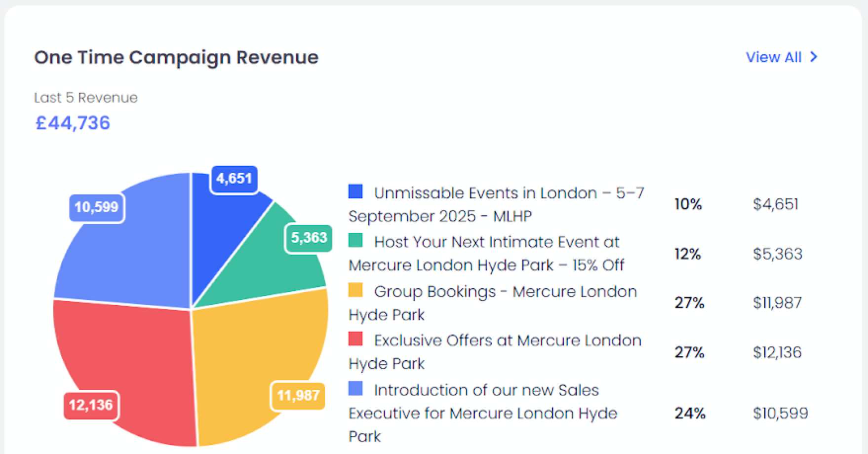Image resolution: width=868 pixels, height=454 pixels.
Task: Click the 5,363 data label on the chart
Action: pyautogui.click(x=309, y=238)
